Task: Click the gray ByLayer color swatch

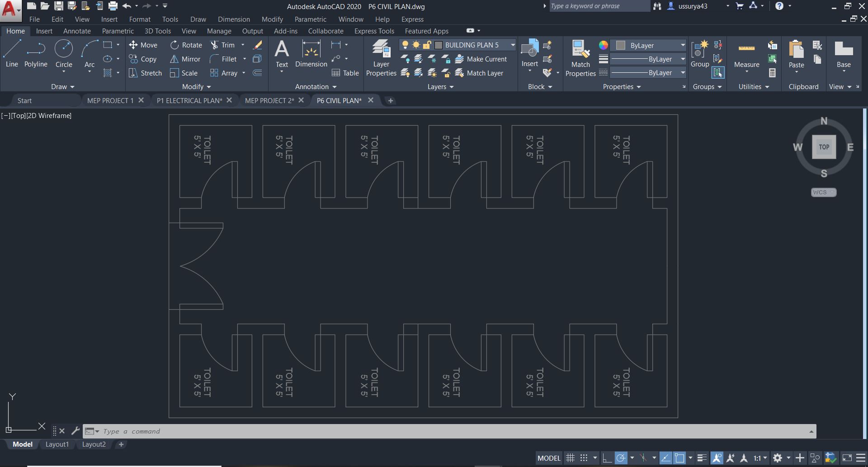Action: pos(620,45)
